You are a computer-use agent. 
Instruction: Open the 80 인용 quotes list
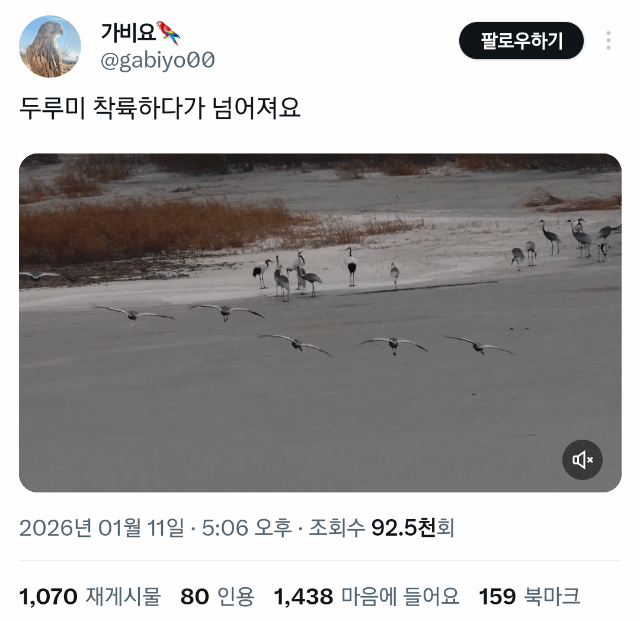click(x=217, y=597)
